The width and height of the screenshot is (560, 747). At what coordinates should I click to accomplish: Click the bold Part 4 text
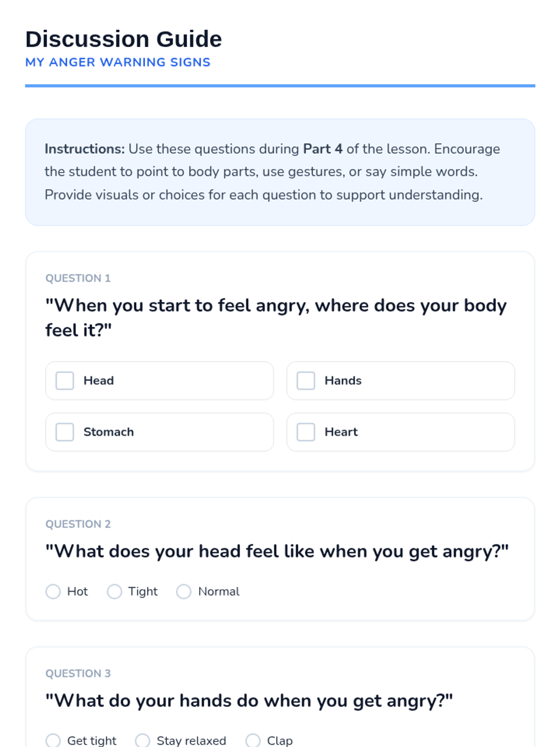(323, 149)
